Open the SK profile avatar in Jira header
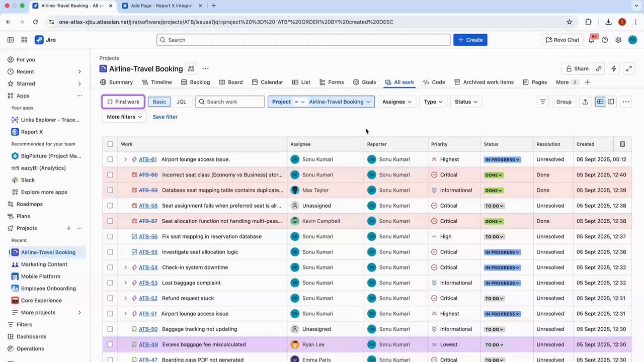This screenshot has height=362, width=644. 632,40
